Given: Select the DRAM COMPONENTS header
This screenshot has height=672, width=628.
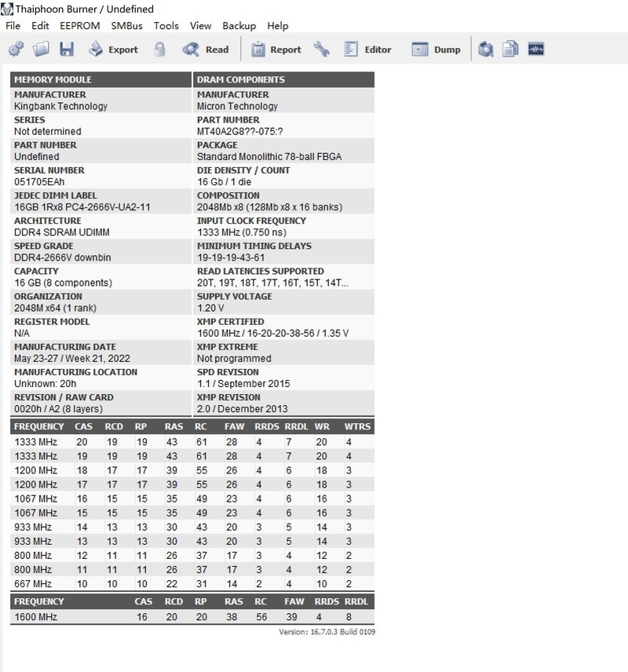Looking at the screenshot, I should point(284,80).
